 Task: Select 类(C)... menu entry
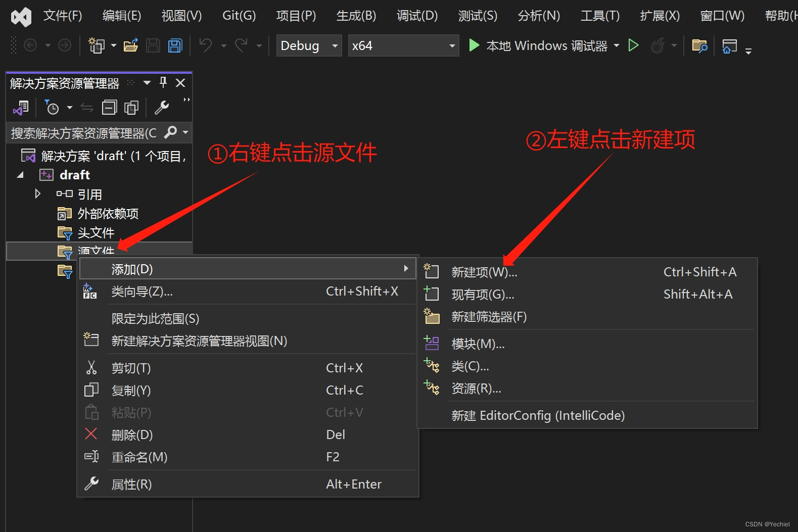click(x=587, y=366)
